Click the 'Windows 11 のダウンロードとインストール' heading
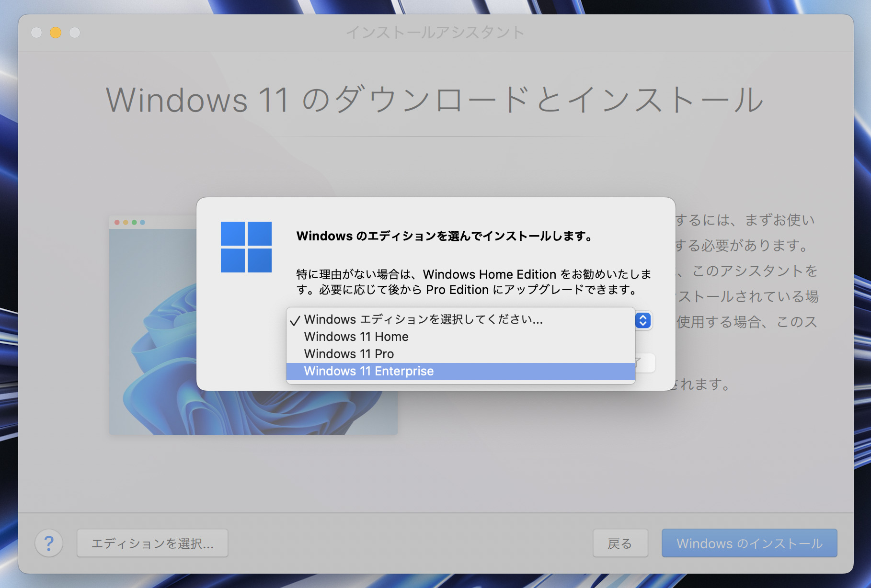The image size is (871, 588). [x=435, y=100]
